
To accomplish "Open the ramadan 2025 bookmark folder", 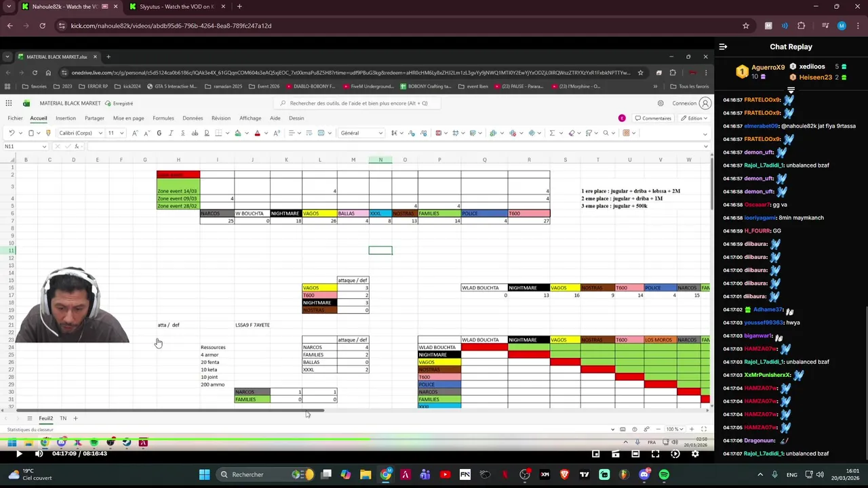I will (x=222, y=86).
